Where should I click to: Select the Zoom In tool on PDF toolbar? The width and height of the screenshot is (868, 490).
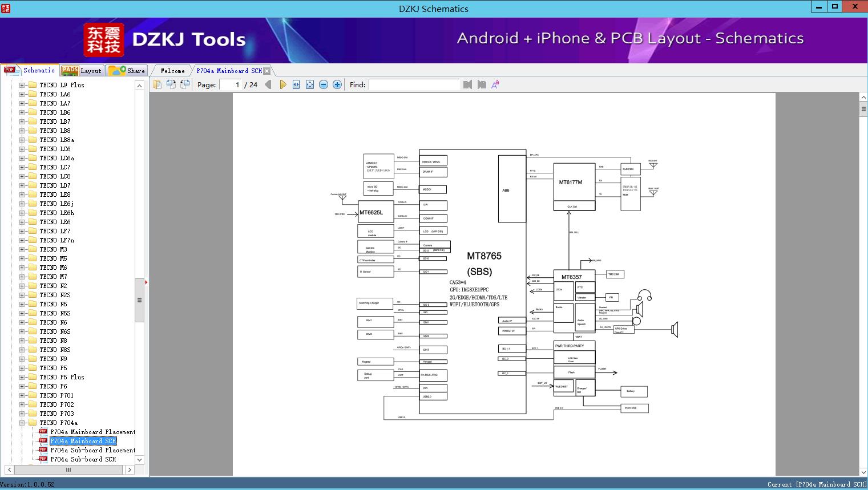tap(337, 84)
